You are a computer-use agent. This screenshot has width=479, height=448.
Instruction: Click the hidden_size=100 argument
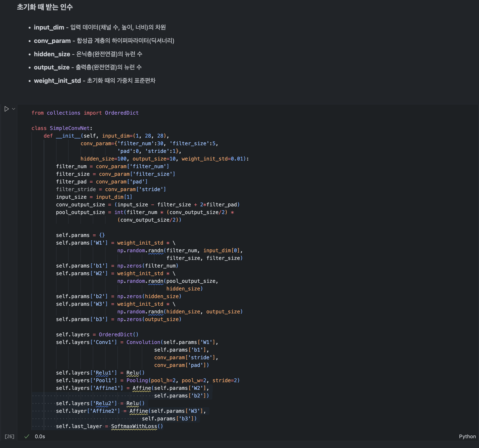coord(104,159)
